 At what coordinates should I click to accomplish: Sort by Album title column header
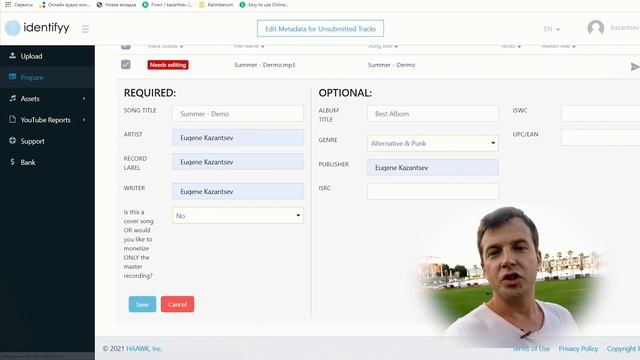(x=558, y=46)
